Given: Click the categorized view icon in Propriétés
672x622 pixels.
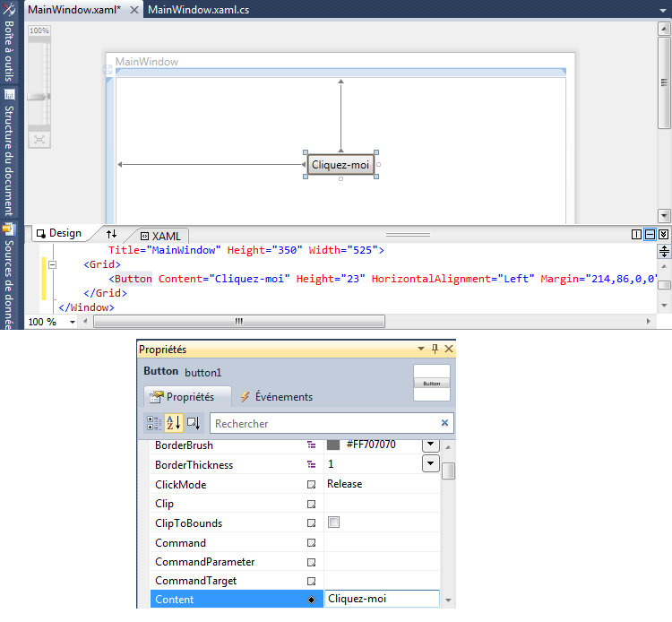Looking at the screenshot, I should coord(154,423).
